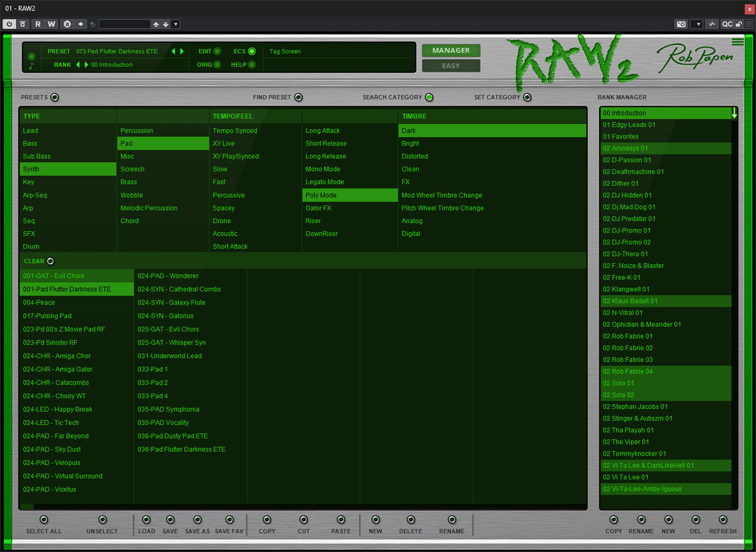
Task: Click the camera snapshot icon in host toolbar
Action: [681, 24]
